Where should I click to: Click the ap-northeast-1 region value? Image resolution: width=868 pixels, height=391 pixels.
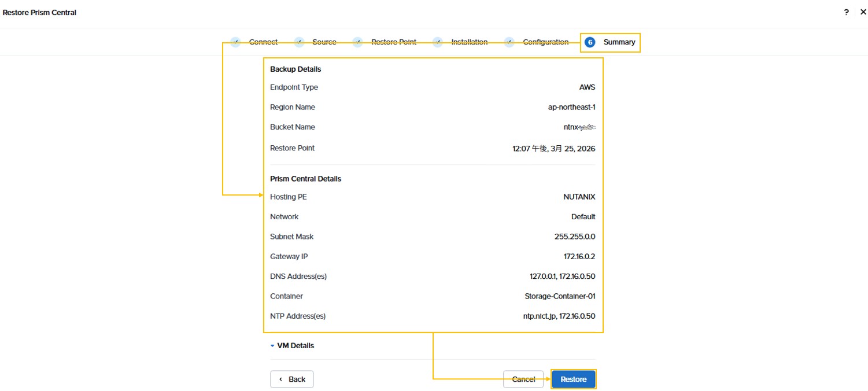tap(571, 108)
